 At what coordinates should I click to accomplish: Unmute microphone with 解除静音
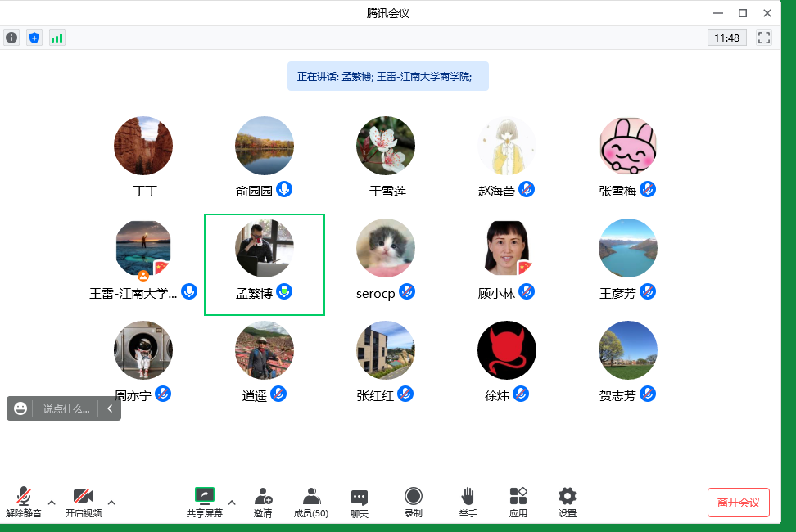coord(24,502)
